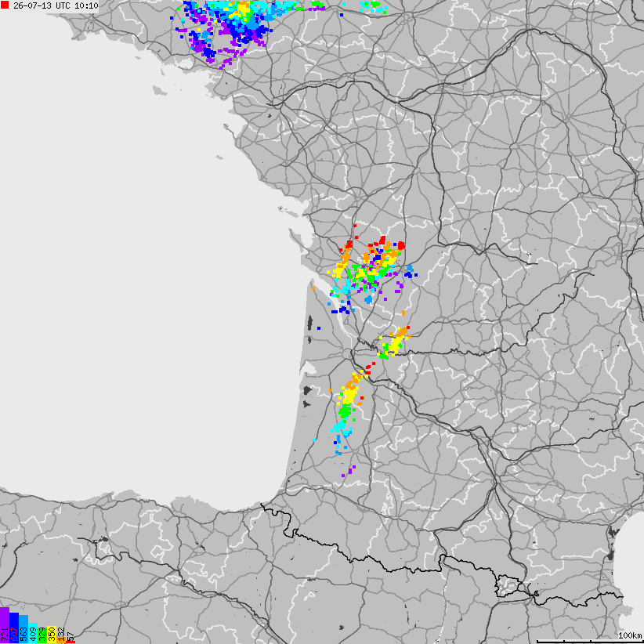Image resolution: width=644 pixels, height=644 pixels.
Task: Select the orange legend bar labeled 132
Action: pyautogui.click(x=61, y=640)
